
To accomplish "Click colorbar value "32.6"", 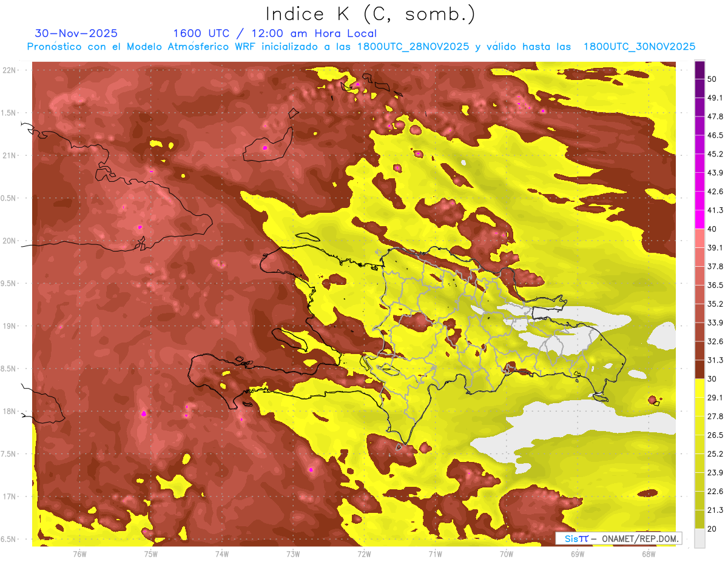I will [715, 341].
